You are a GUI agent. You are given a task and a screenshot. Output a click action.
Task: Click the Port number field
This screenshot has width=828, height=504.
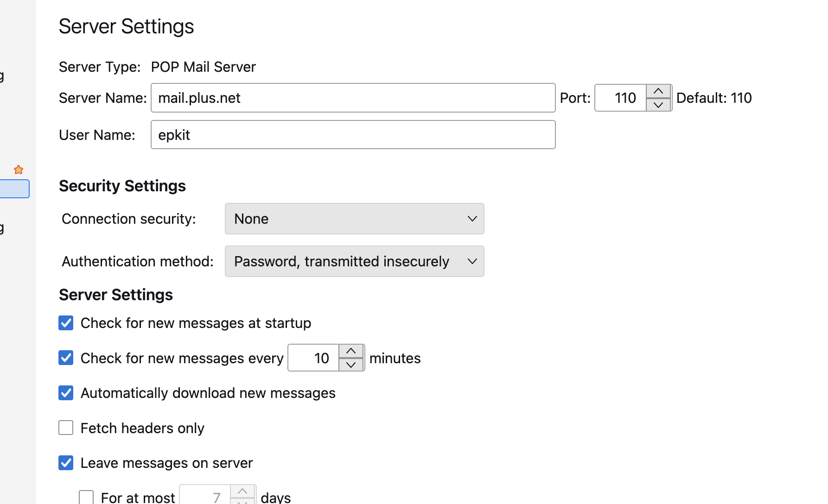tap(621, 98)
